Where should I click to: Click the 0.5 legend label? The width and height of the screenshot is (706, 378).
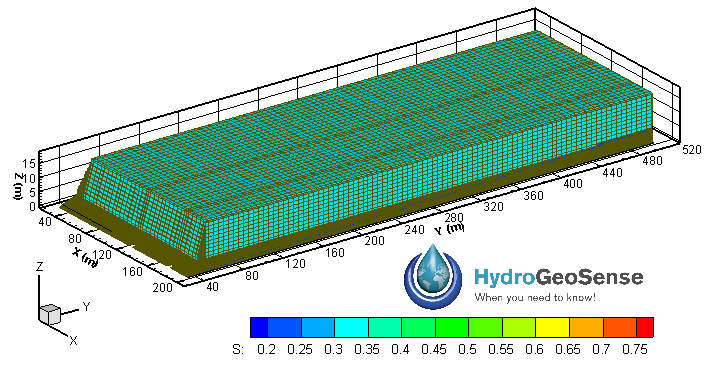point(468,350)
